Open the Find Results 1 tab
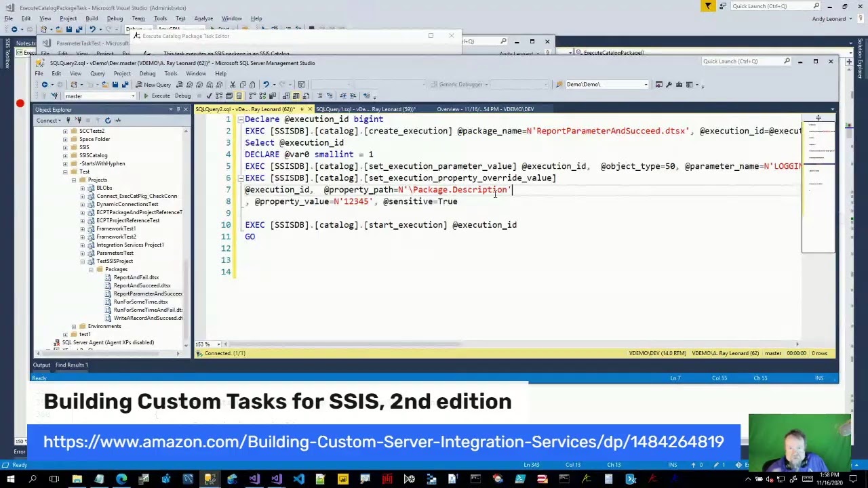Screen dimensions: 868x488 point(72,365)
